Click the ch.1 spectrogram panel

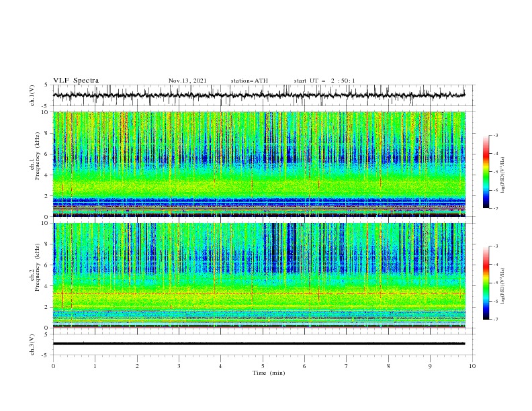(x=259, y=164)
